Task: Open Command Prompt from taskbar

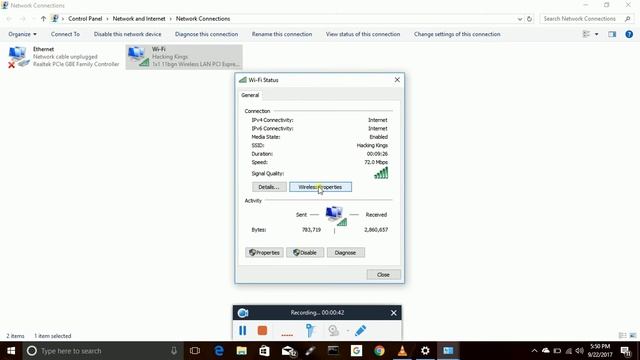Action: click(x=333, y=351)
